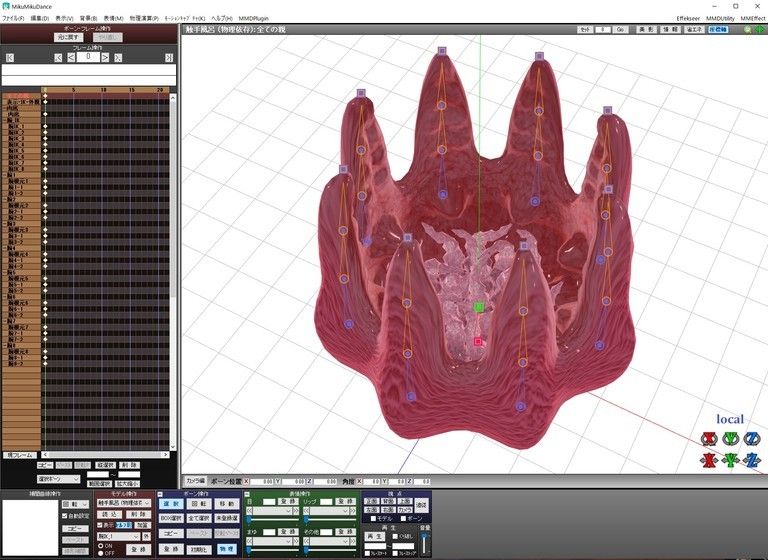Toggle the repeat playback checkbox

pos(395,536)
